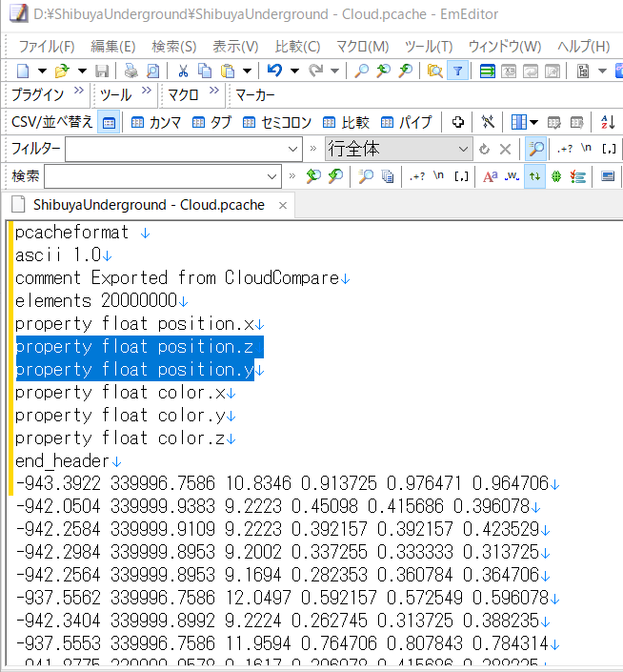Click the Redo arrow icon

click(315, 71)
